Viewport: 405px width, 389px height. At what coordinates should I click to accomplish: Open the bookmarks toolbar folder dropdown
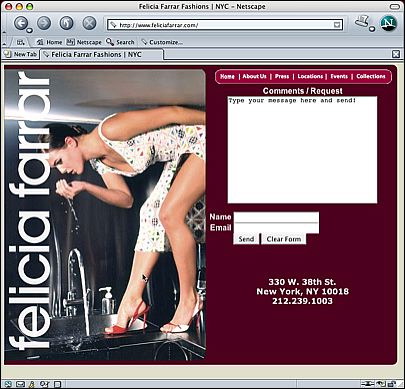(21, 42)
